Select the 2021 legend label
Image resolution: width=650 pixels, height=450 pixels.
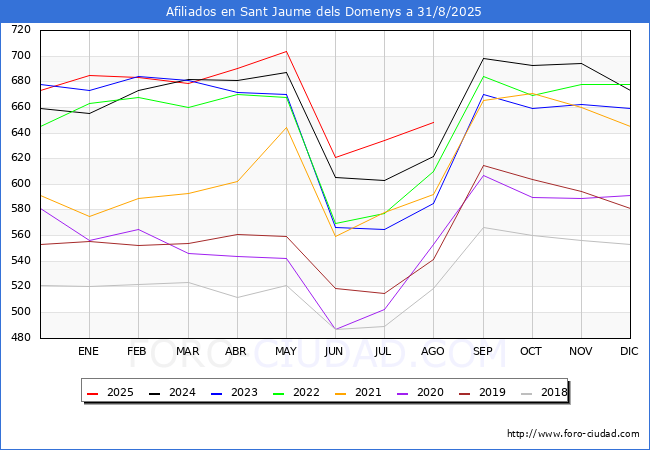pos(368,392)
